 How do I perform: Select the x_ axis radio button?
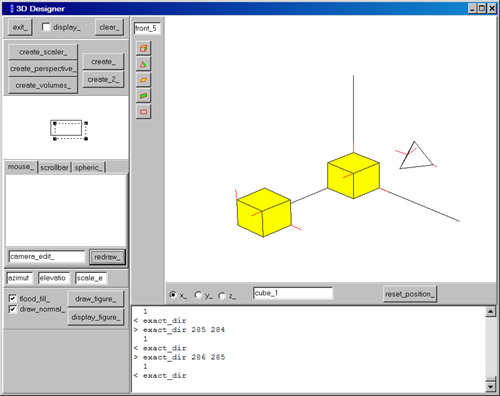point(173,295)
